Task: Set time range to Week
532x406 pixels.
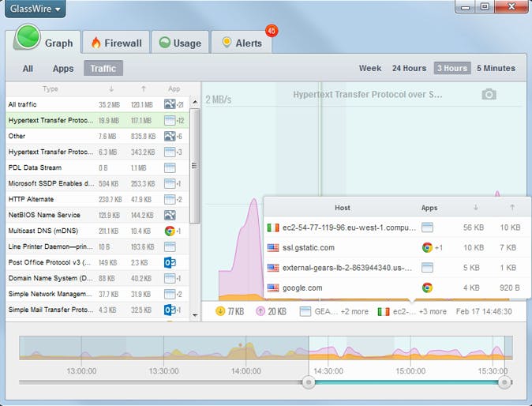Action: (370, 68)
